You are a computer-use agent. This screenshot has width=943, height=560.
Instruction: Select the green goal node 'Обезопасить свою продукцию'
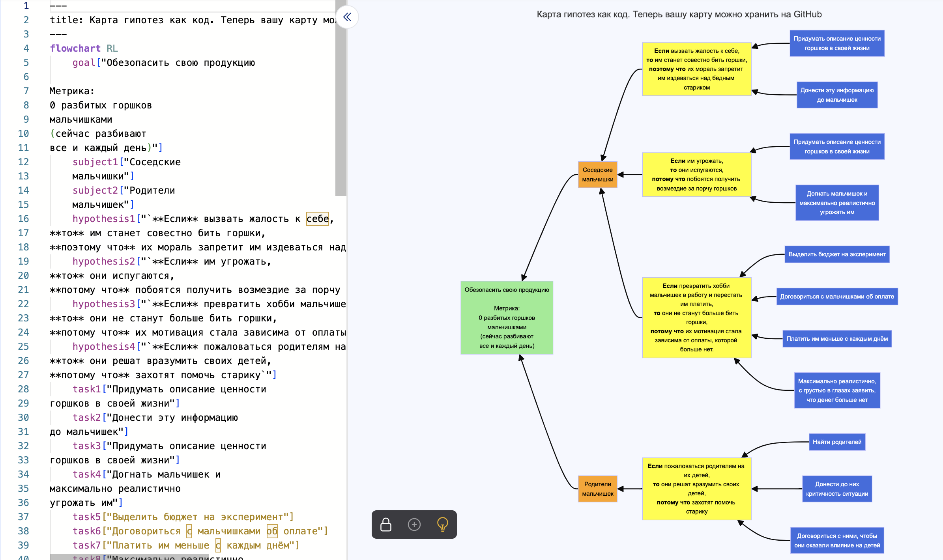(507, 317)
